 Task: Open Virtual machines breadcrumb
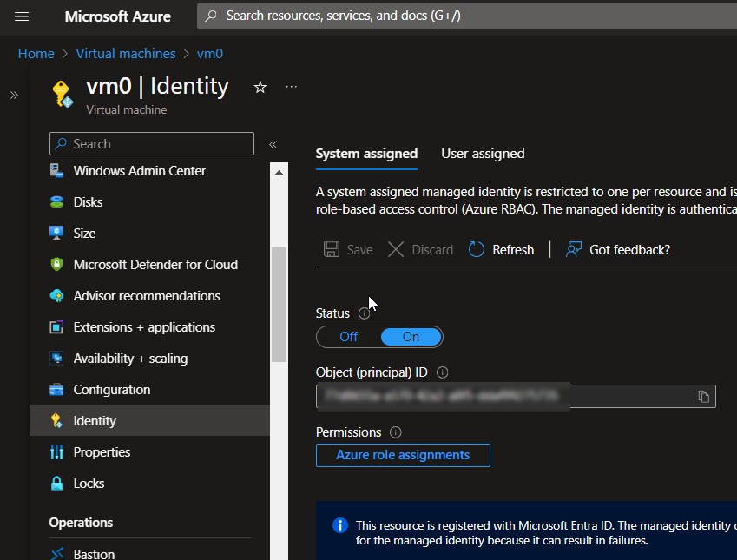pos(126,54)
